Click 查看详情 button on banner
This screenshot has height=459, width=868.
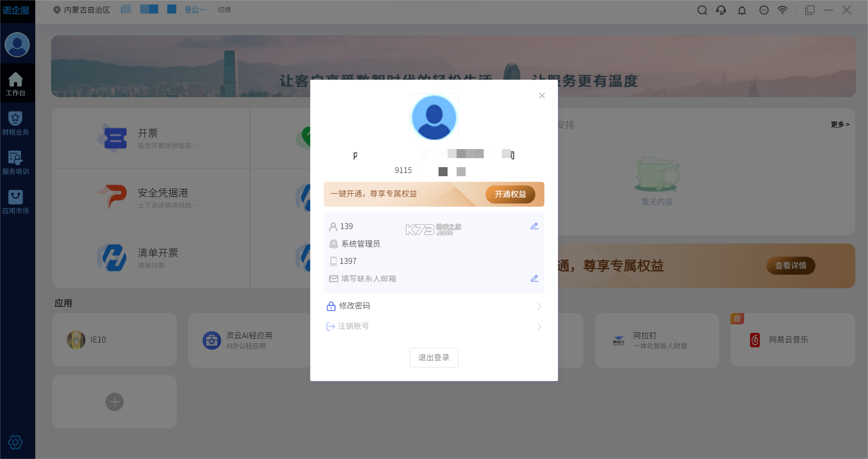(x=791, y=266)
